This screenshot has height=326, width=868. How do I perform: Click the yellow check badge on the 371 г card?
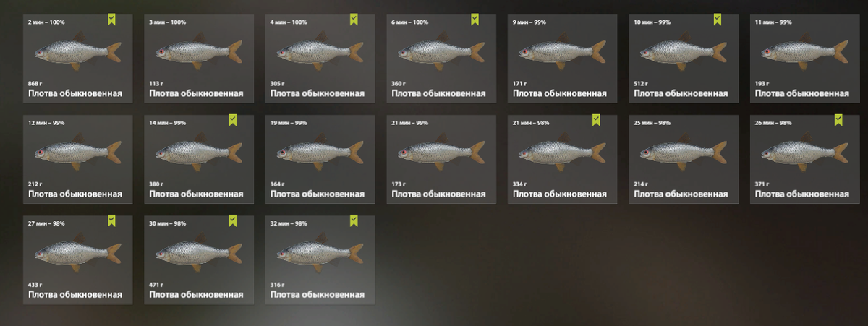[x=838, y=121]
